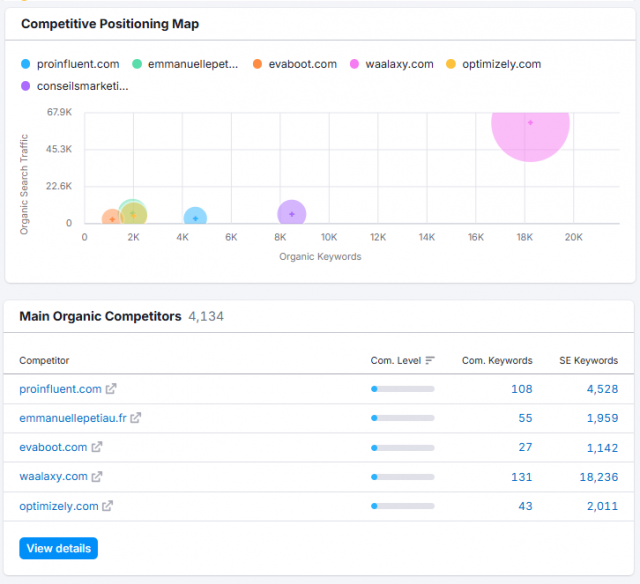Select the blue proinfluent bubble
Image resolution: width=640 pixels, height=584 pixels.
point(195,216)
